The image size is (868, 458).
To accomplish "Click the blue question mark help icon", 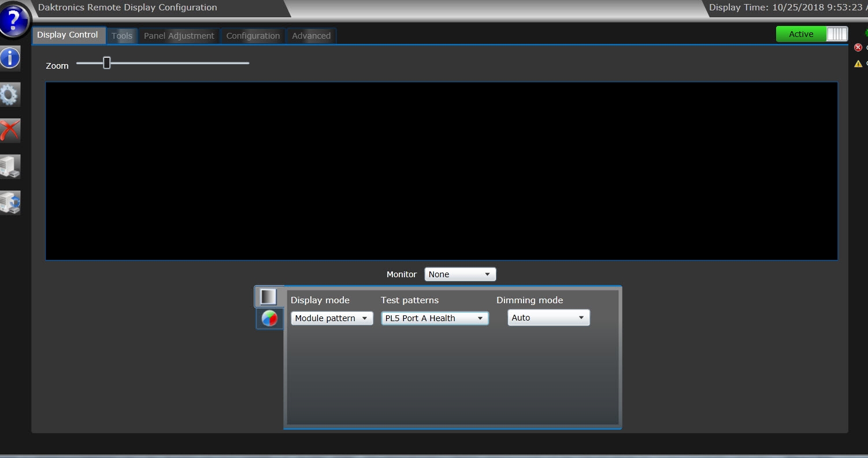I will tap(14, 21).
